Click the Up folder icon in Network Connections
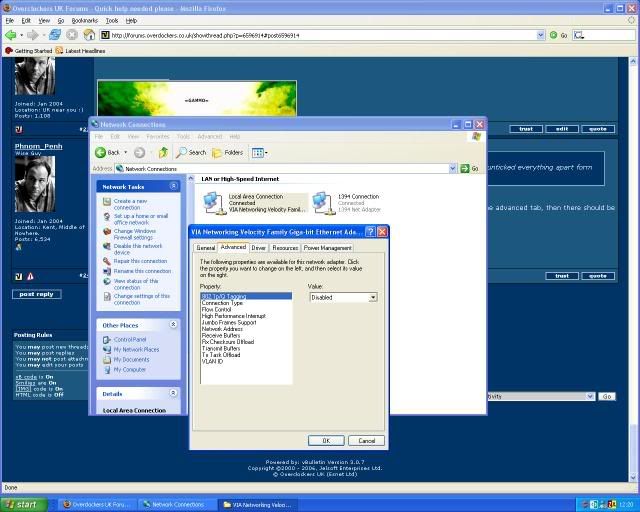This screenshot has width=640, height=512. pos(163,152)
